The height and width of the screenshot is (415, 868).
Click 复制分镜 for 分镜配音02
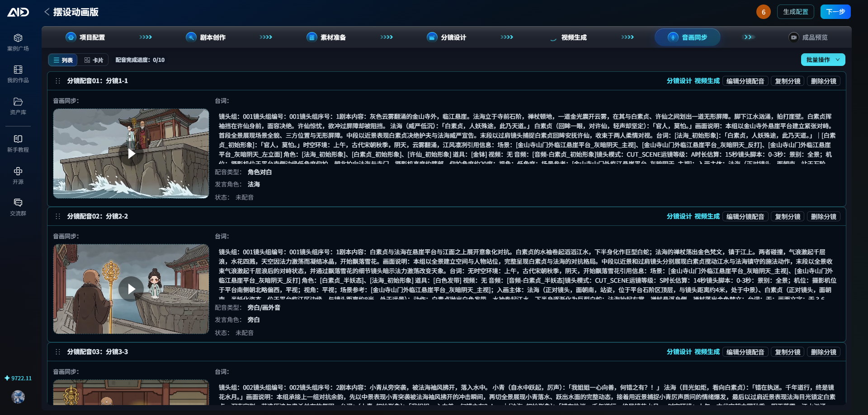788,217
